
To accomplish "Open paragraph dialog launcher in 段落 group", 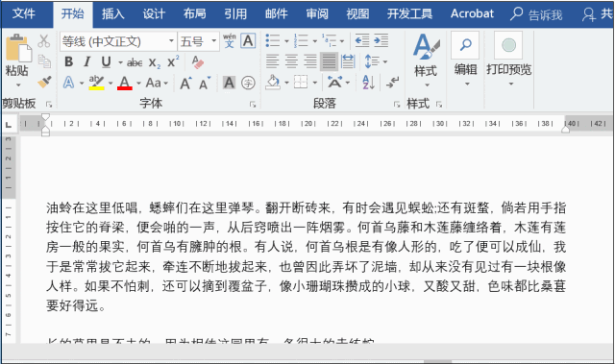I will pos(397,105).
